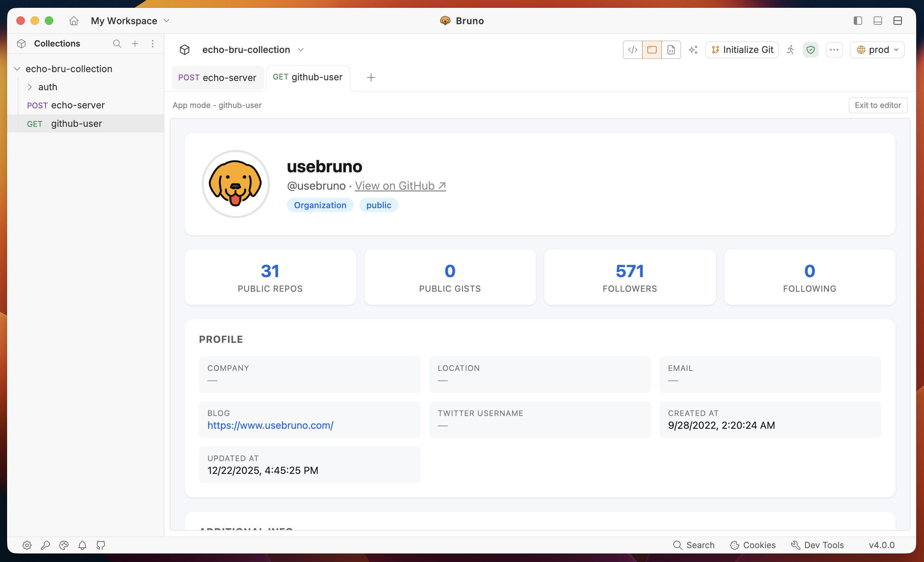The height and width of the screenshot is (562, 924).
Task: Click the collection box icon in header
Action: (x=185, y=49)
